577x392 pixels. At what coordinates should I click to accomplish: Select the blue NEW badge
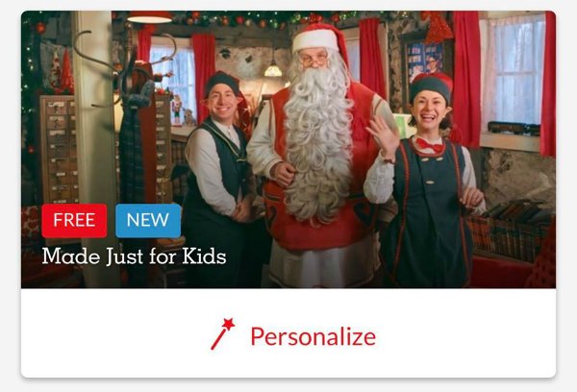148,221
